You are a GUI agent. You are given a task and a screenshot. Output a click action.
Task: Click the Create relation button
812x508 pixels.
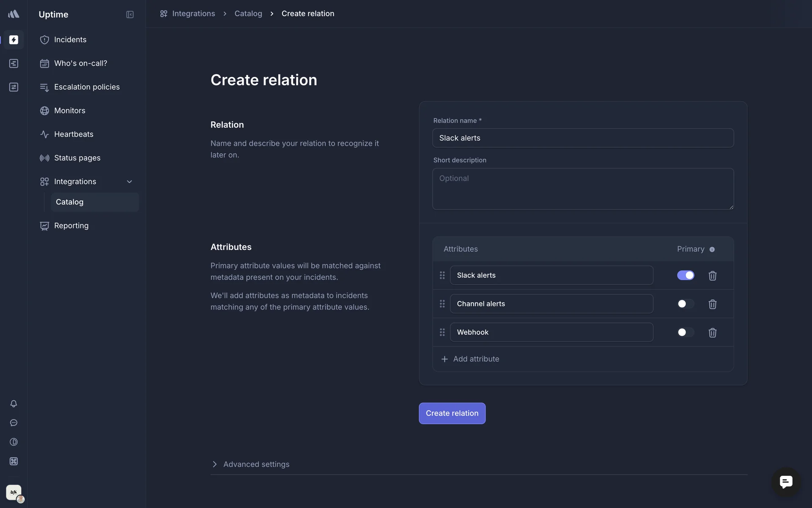(x=452, y=413)
